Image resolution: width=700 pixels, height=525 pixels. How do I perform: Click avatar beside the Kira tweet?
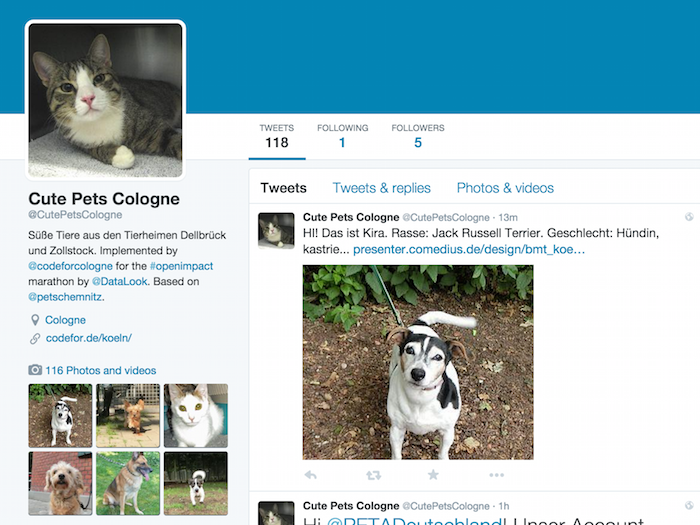276,230
